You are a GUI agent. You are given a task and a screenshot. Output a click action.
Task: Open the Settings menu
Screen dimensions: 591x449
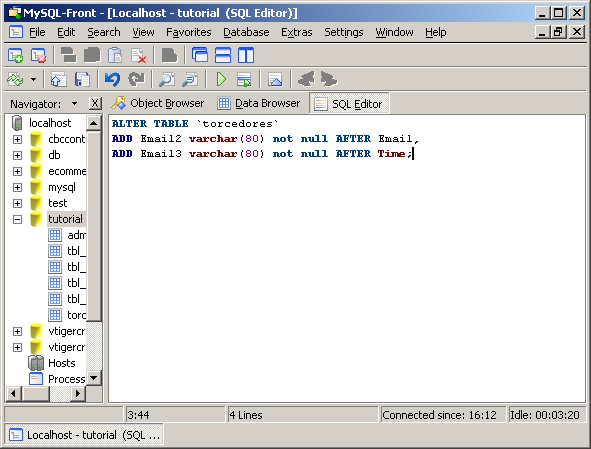[344, 32]
